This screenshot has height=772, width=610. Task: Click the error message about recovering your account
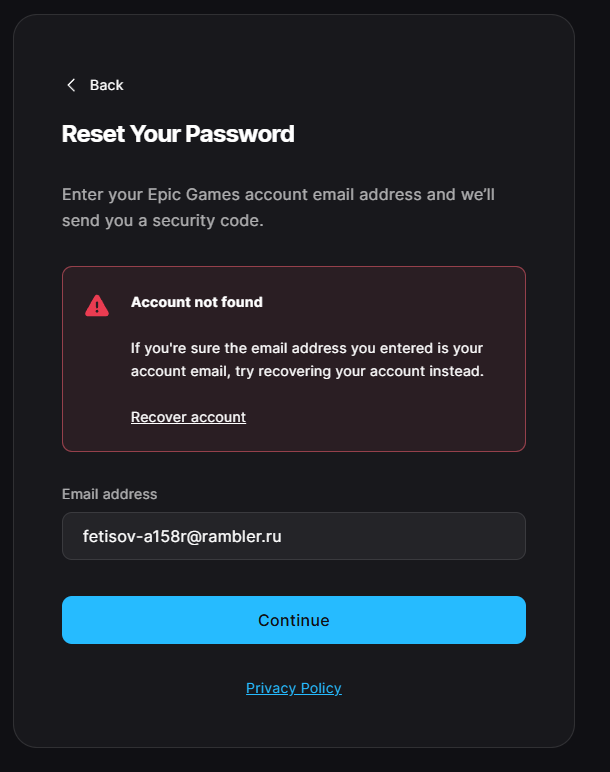point(307,359)
